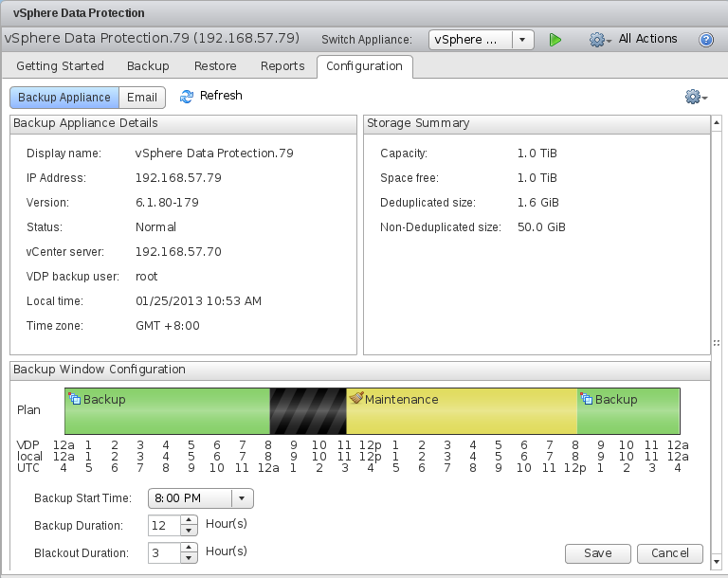This screenshot has height=578, width=728.
Task: Select the blackout striped segment in Plan
Action: (x=308, y=411)
